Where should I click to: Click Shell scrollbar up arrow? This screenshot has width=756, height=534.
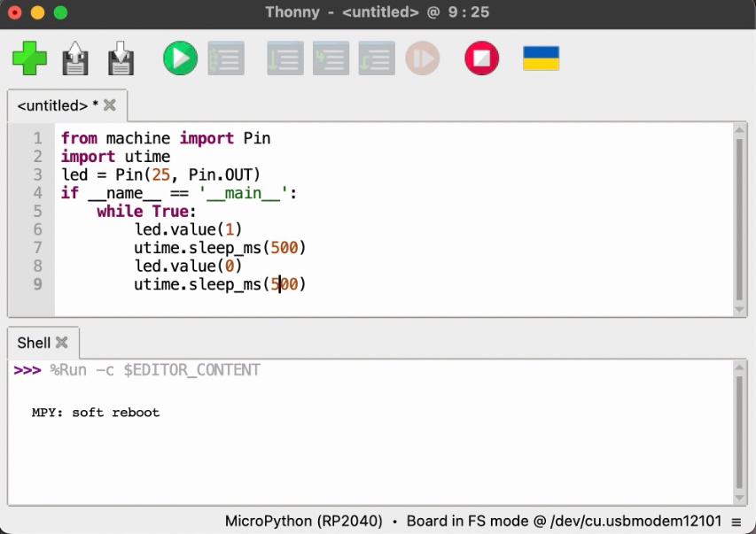point(739,367)
